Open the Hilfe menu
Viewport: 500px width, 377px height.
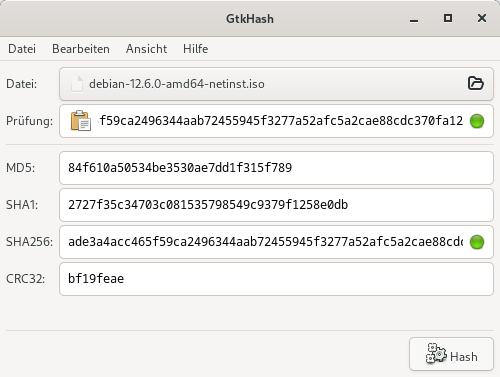click(196, 49)
